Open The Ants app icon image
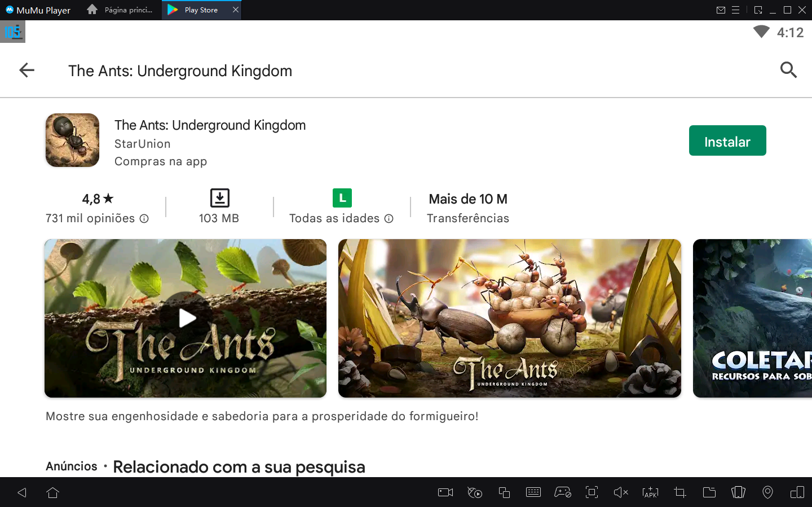This screenshot has width=812, height=507. (x=72, y=140)
